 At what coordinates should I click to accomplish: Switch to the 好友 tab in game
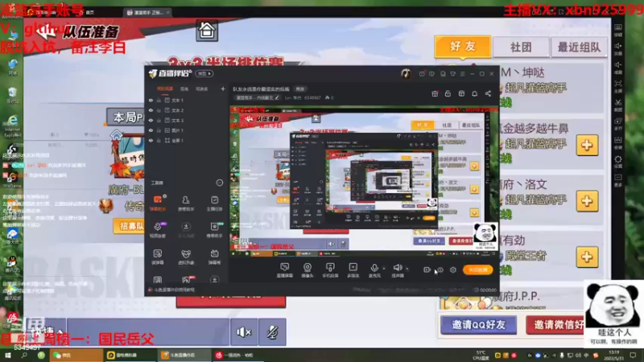click(462, 47)
